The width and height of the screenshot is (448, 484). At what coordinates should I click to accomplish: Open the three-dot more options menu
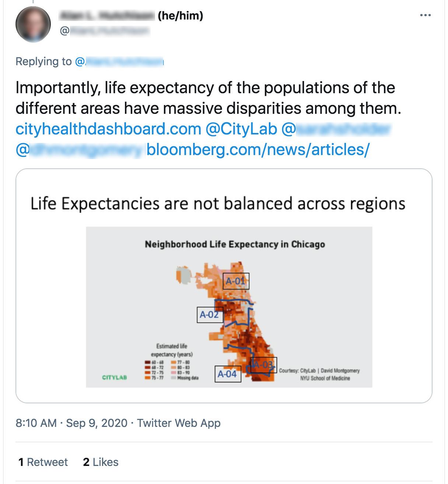coord(425,15)
